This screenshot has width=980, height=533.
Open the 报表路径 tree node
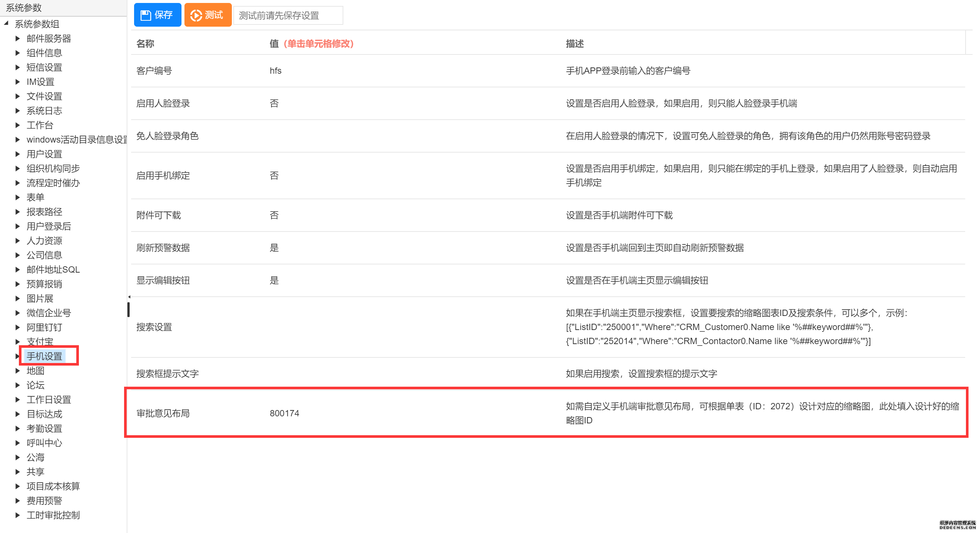point(44,212)
